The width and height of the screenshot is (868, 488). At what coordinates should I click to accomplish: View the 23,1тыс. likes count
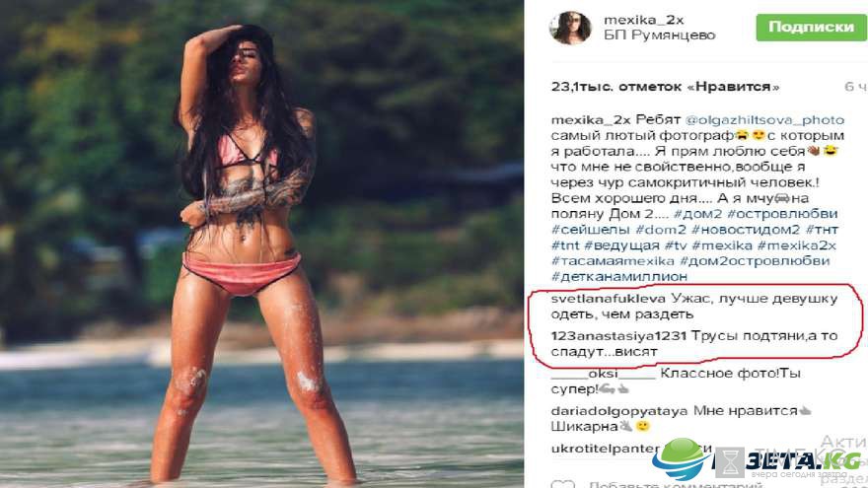click(666, 87)
